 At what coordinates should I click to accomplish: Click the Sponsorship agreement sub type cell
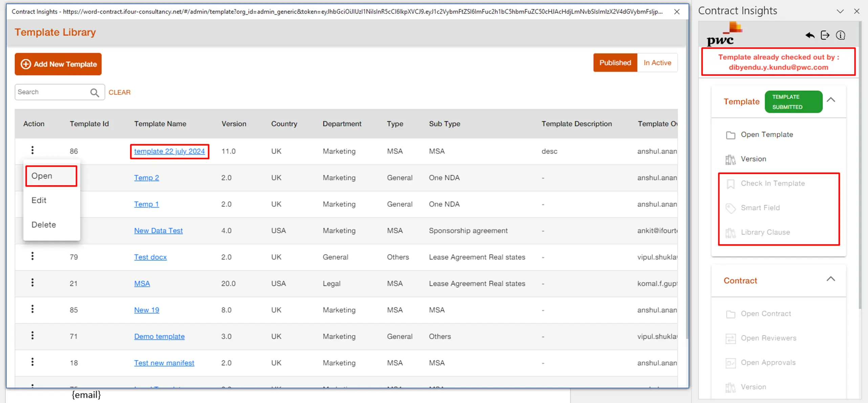click(x=468, y=230)
